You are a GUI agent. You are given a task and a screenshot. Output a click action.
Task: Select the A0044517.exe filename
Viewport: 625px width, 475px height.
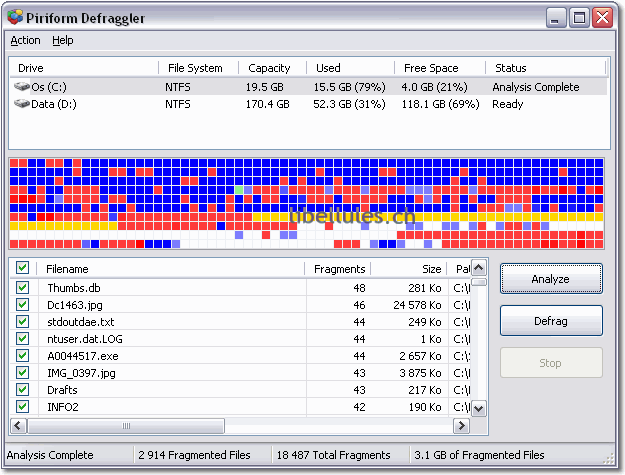[83, 356]
